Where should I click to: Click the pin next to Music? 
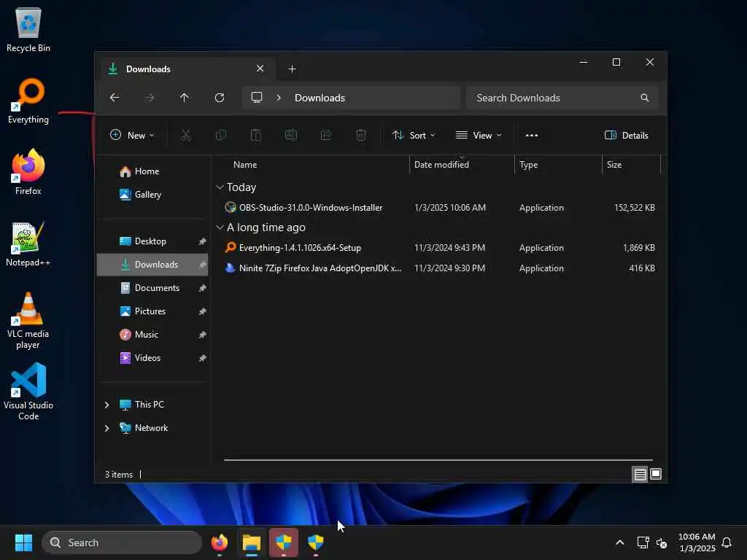pos(203,335)
